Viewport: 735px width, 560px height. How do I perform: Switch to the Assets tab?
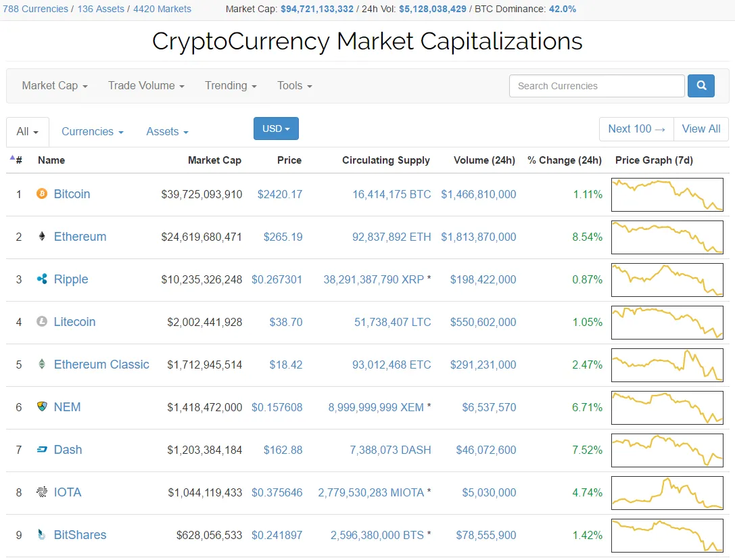pyautogui.click(x=167, y=132)
